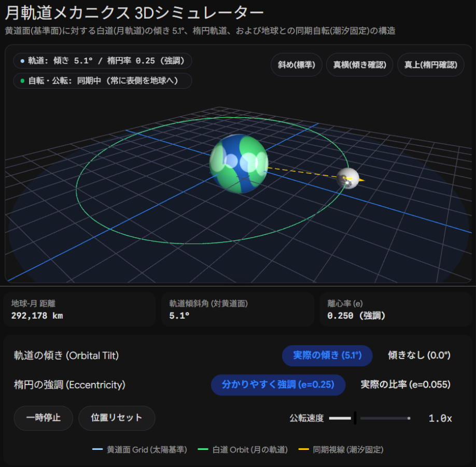Image resolution: width=476 pixels, height=467 pixels.
Task: Click the 同期視線 (潮汐固定) legend entry
Action: [x=341, y=449]
